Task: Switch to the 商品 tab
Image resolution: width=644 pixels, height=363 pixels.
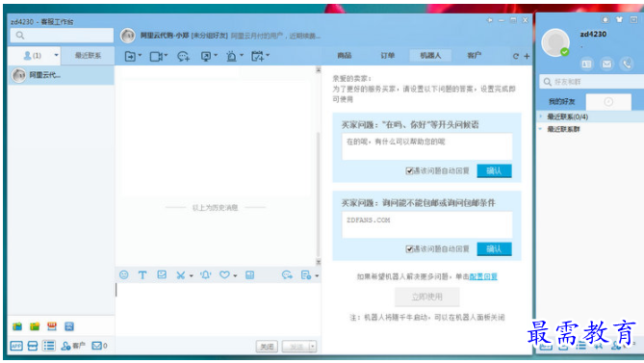Action: (x=345, y=56)
